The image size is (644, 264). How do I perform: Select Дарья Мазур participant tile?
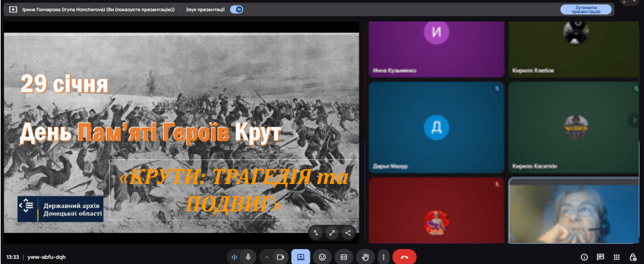pos(437,127)
